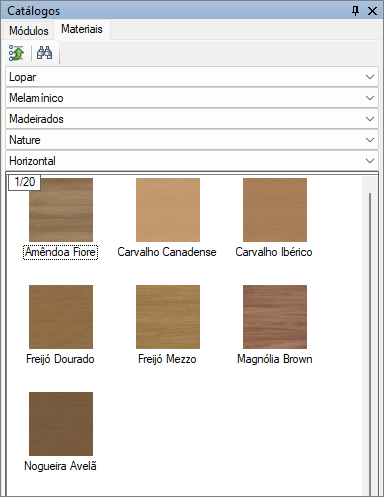This screenshot has width=384, height=497.
Task: Expand the Horizontal dropdown
Action: (x=192, y=161)
